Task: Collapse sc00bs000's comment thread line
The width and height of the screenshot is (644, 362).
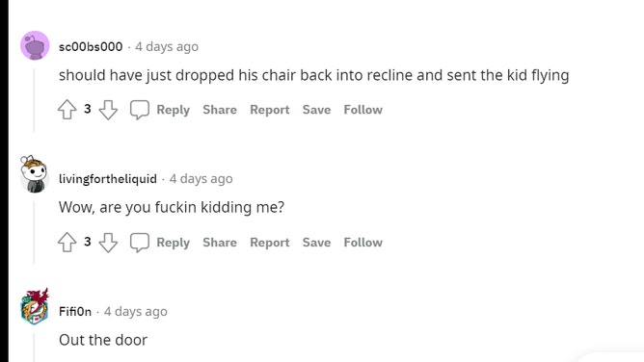Action: click(34, 100)
